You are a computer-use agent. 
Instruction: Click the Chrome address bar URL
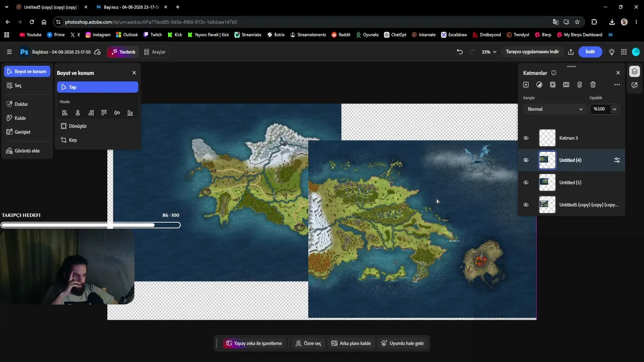151,22
